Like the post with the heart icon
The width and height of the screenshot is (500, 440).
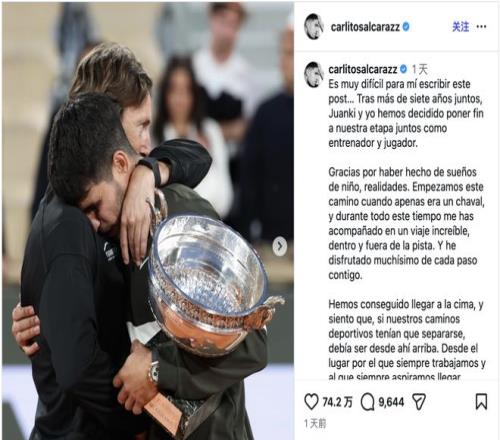(x=311, y=402)
